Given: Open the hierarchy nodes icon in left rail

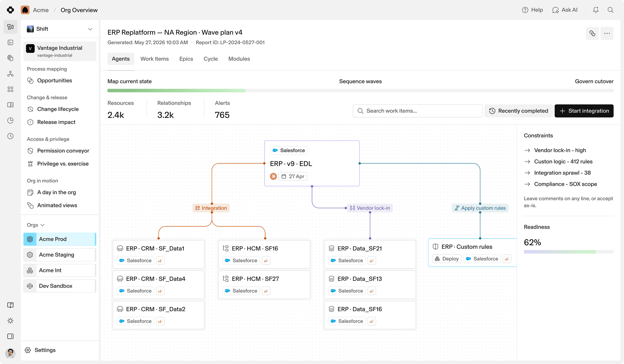Looking at the screenshot, I should pos(10,74).
